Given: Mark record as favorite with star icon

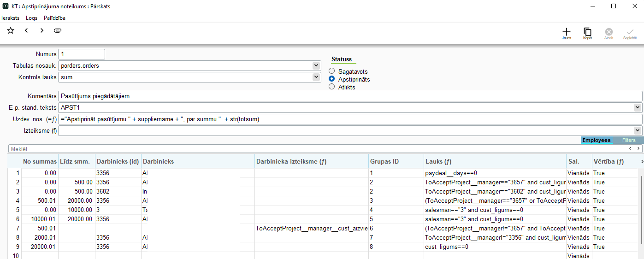Looking at the screenshot, I should [x=11, y=30].
